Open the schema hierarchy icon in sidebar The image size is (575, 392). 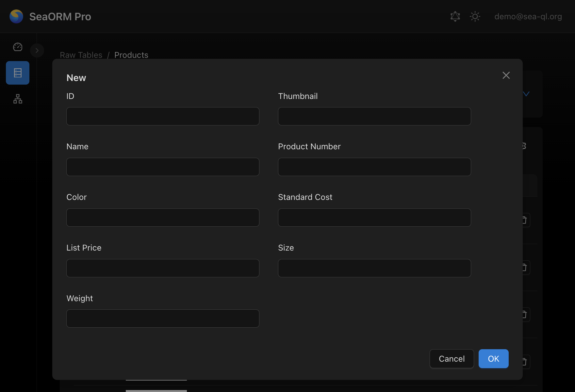point(18,99)
